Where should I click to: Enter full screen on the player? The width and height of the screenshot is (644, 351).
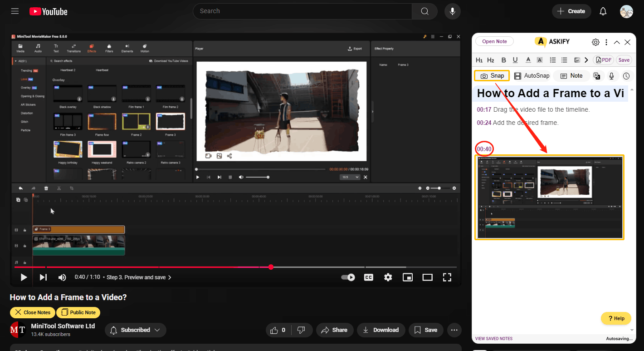pos(447,277)
